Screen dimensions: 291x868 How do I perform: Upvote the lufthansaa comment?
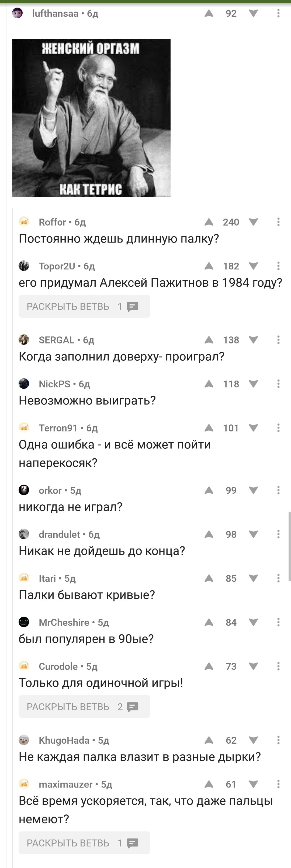tap(209, 13)
